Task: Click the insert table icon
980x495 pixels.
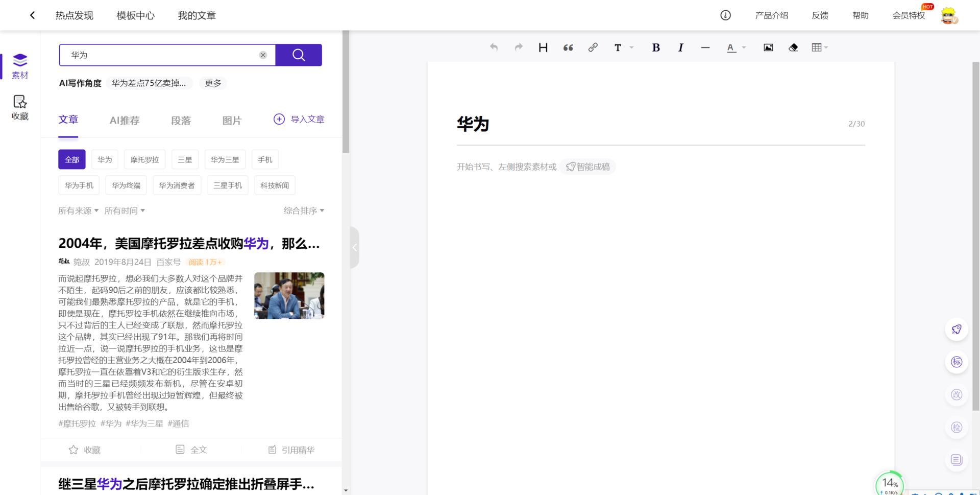Action: (817, 48)
